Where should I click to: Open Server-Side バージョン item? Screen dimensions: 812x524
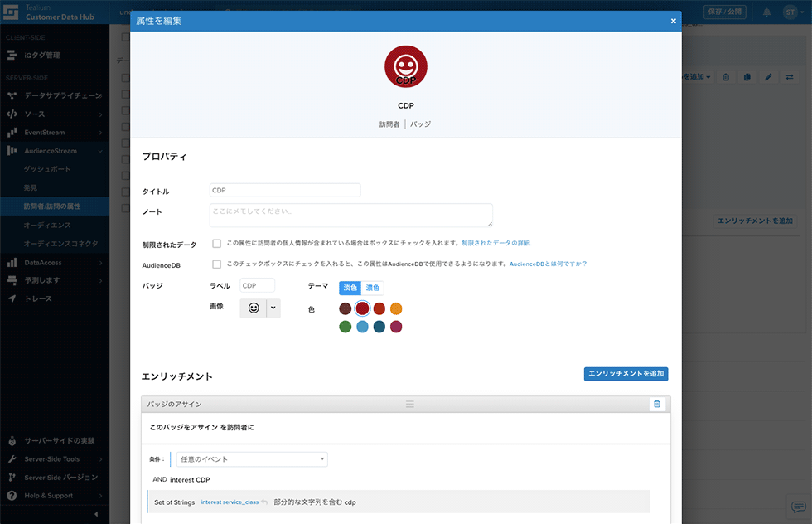60,478
